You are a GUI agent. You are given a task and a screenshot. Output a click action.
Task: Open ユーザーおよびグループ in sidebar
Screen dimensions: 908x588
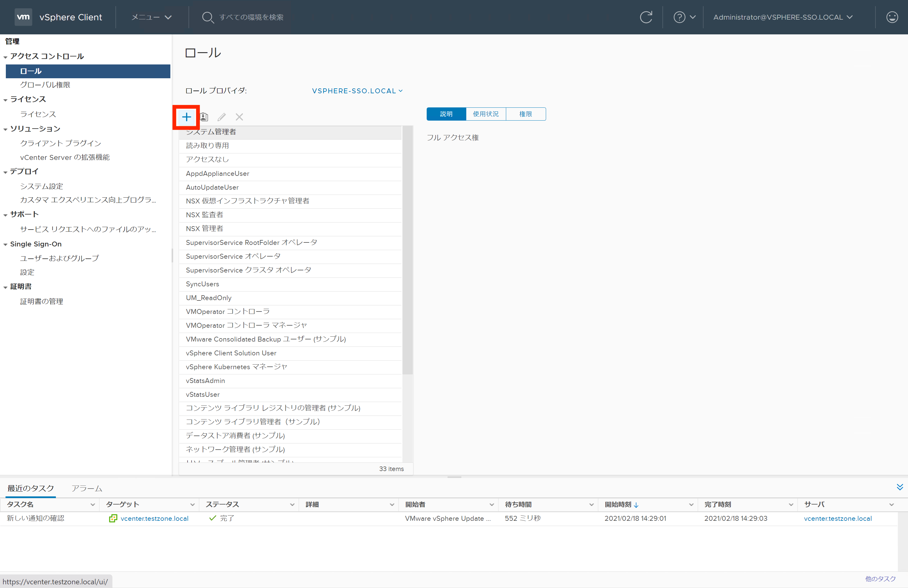click(59, 258)
